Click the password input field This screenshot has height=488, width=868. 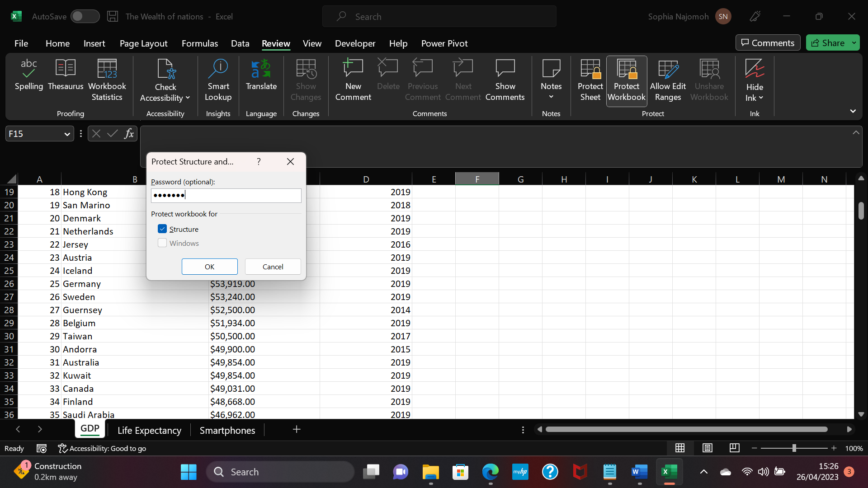tap(226, 195)
